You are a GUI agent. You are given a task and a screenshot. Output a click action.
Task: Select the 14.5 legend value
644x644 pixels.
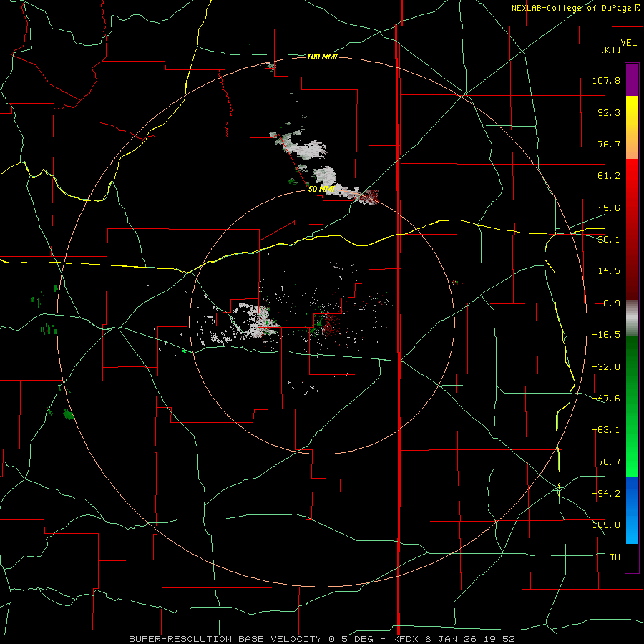point(609,271)
